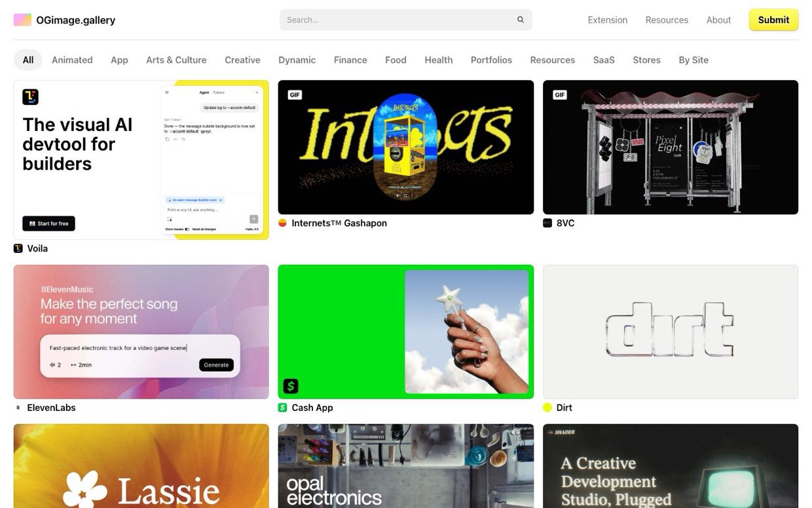812x508 pixels.
Task: Focus the Search input field
Action: pos(405,20)
